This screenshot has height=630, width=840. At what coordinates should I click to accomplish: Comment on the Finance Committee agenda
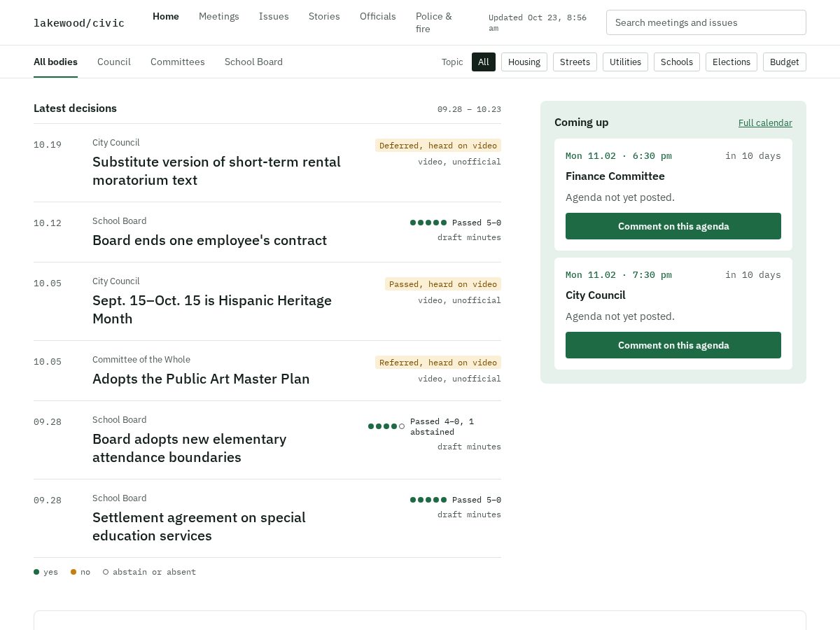673,226
